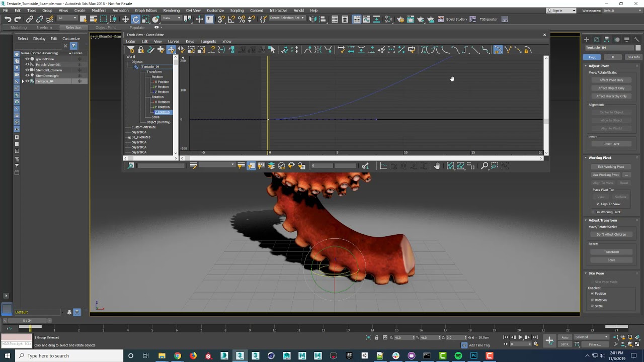Open the Rendering menu
This screenshot has height=362, width=644.
tap(171, 11)
